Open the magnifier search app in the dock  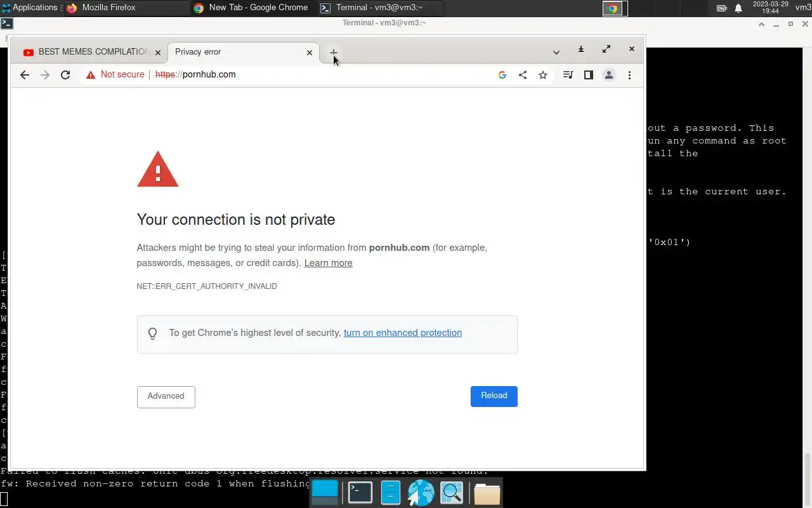click(x=452, y=493)
